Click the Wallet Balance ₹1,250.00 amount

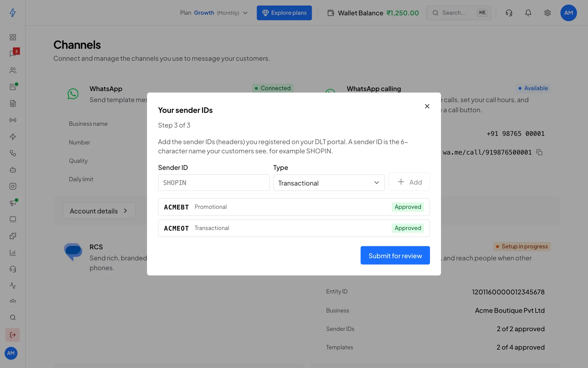pyautogui.click(x=402, y=13)
